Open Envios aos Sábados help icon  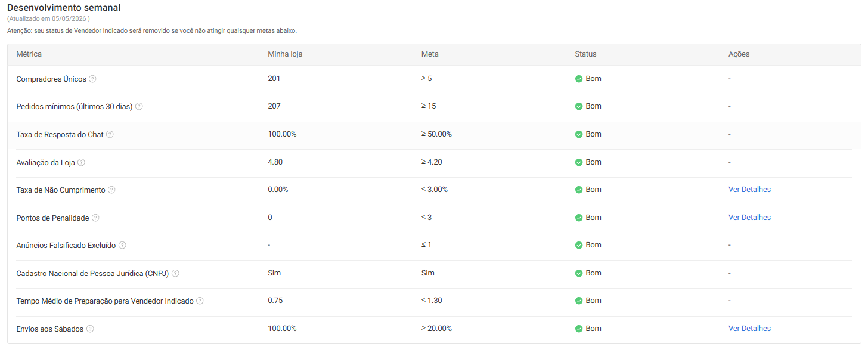90,329
